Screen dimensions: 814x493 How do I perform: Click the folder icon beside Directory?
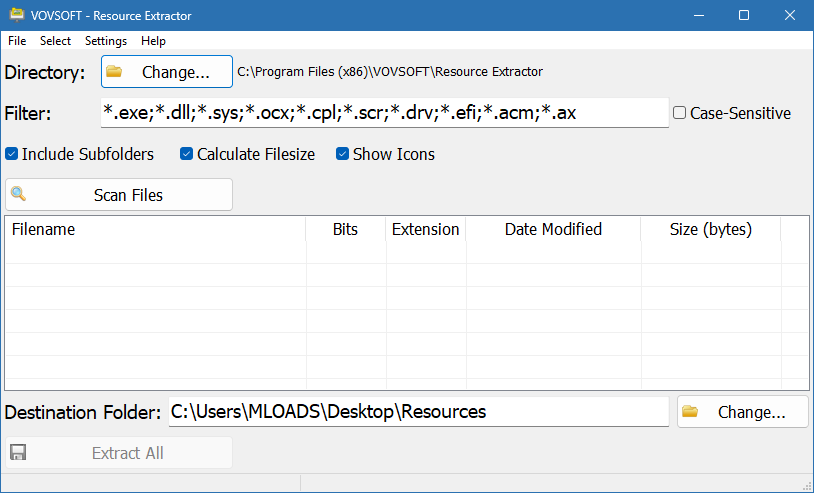[114, 72]
